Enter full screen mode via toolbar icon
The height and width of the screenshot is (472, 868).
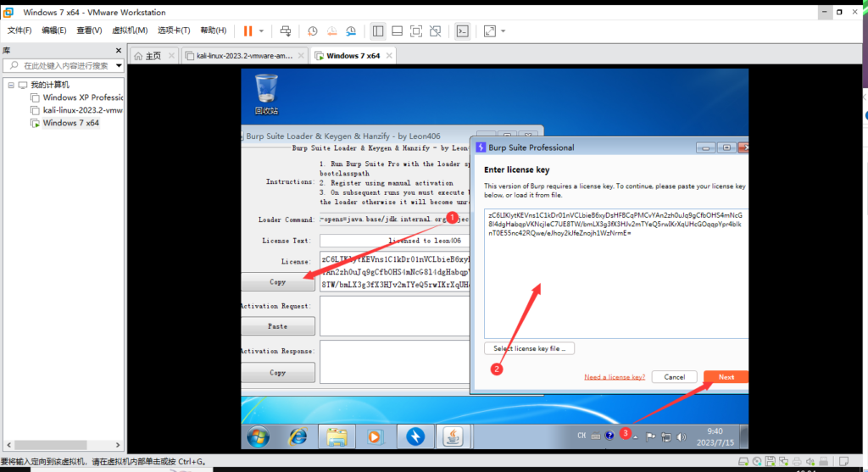click(415, 31)
